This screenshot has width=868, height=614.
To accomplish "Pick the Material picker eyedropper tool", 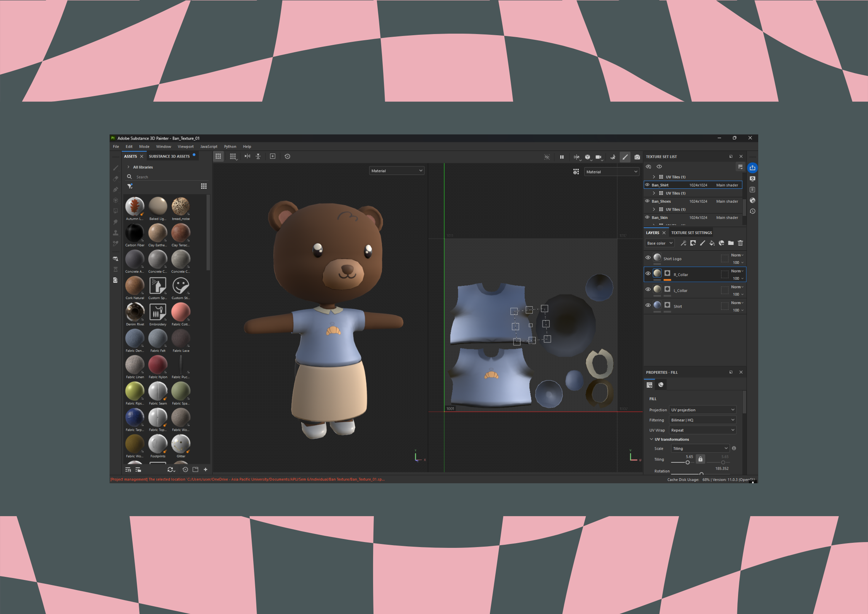I will coord(116,243).
